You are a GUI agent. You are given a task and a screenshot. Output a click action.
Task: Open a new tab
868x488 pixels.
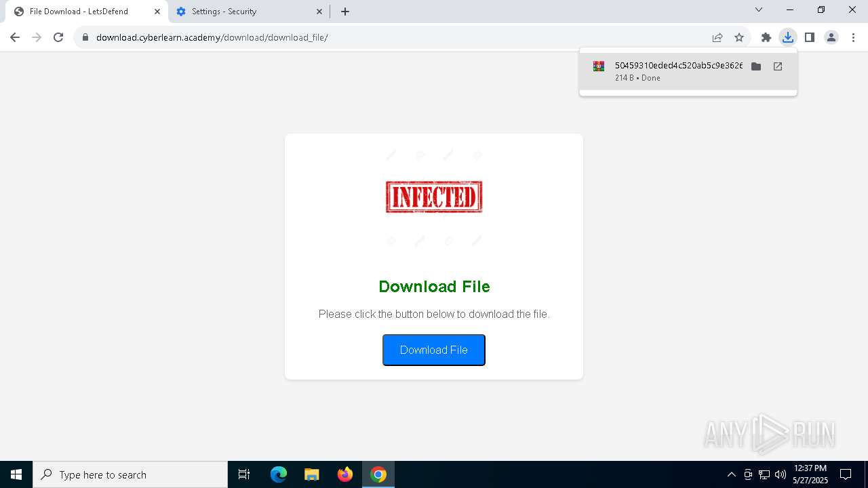pos(345,12)
